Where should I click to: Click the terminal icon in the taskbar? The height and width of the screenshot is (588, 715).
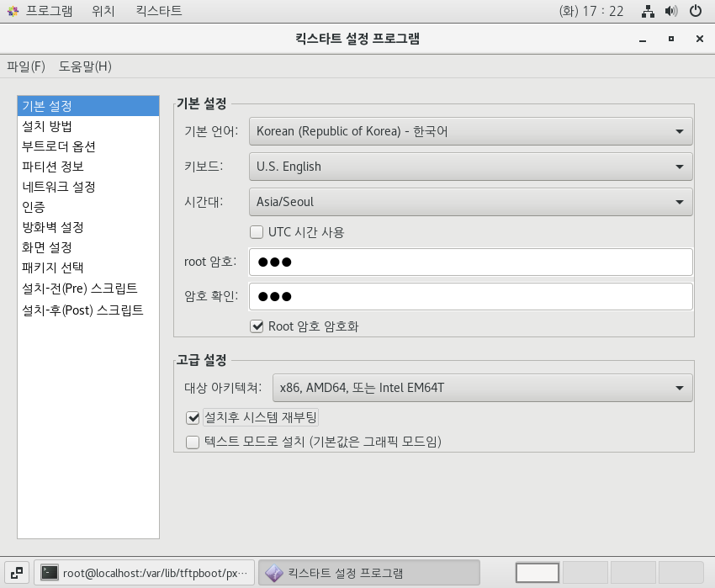pos(50,573)
